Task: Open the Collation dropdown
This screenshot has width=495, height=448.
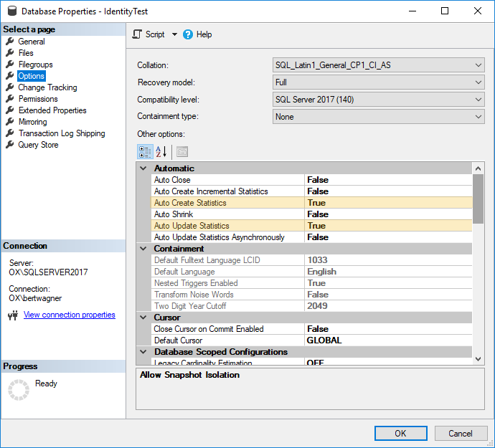Action: [379, 65]
